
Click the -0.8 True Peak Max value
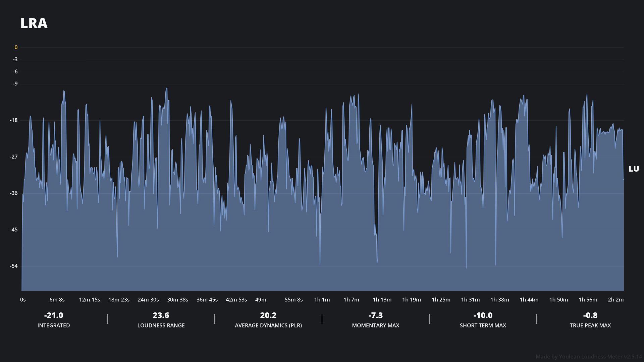(x=590, y=315)
